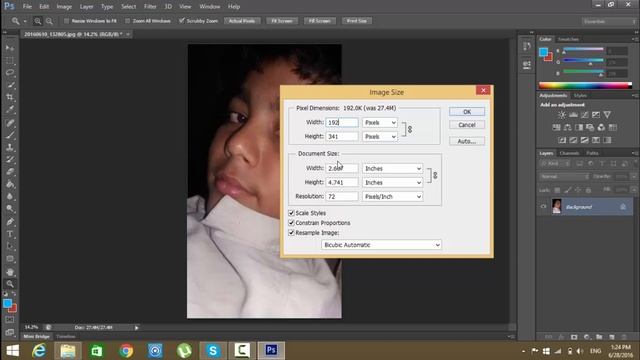
Task: Uncheck Constrain Proportions
Action: point(291,223)
